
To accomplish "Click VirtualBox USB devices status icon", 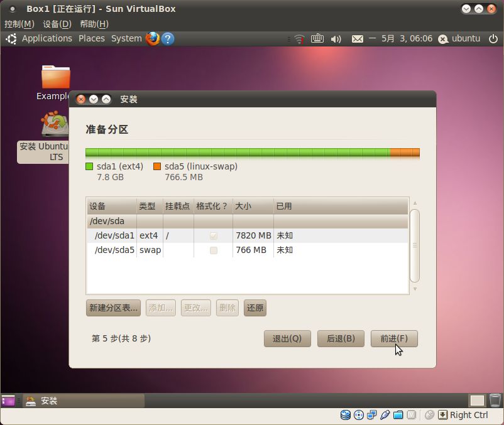I will [x=385, y=415].
